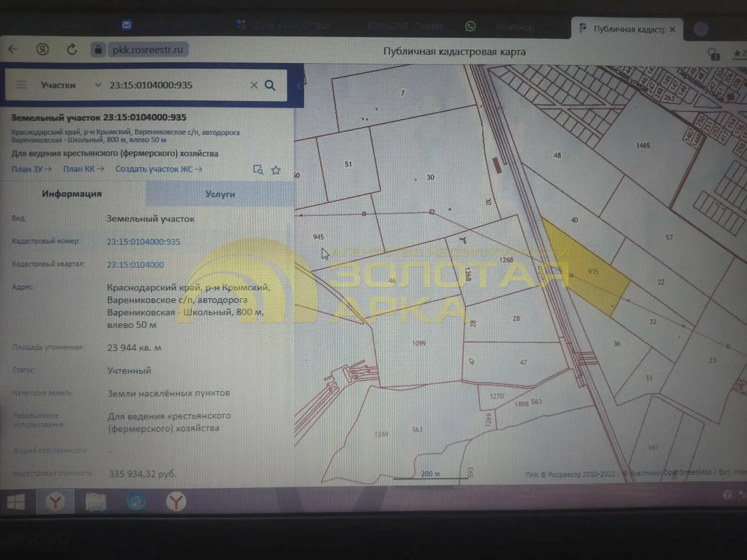Open the hamburger menu in search panel

tap(21, 84)
